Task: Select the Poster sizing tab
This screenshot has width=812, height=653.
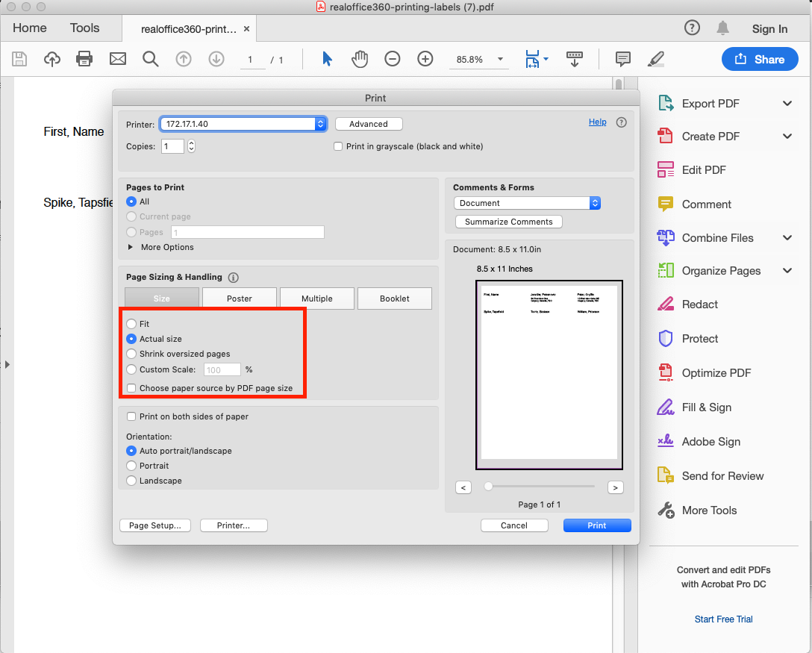Action: pos(240,299)
